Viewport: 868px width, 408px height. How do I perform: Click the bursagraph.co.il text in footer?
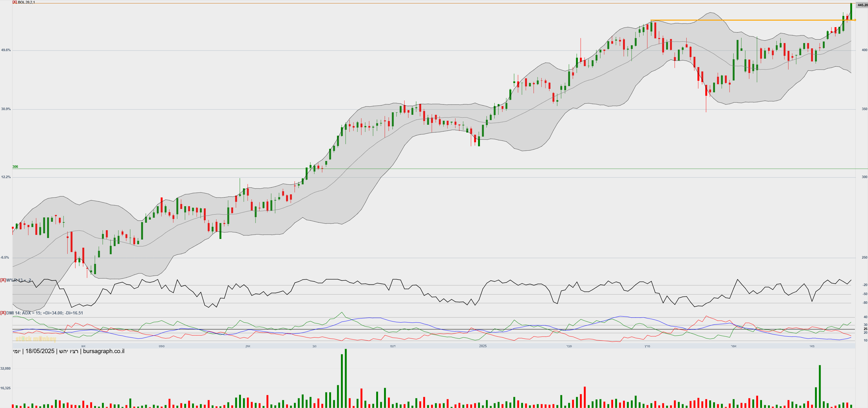point(103,351)
